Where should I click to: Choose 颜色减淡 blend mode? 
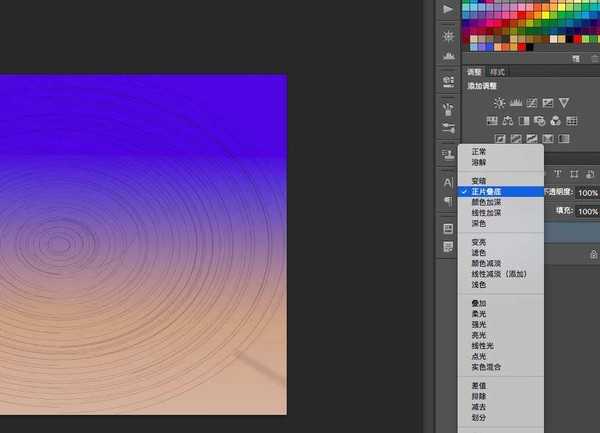tap(501, 264)
